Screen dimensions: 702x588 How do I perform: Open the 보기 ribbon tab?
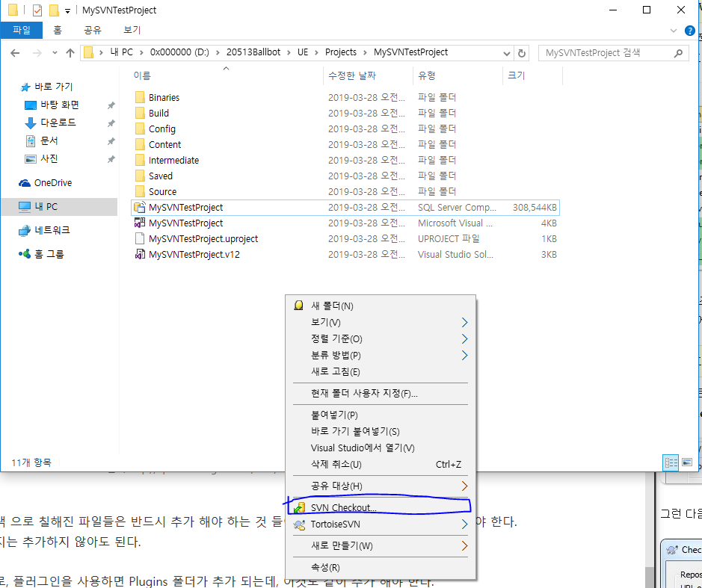[132, 30]
